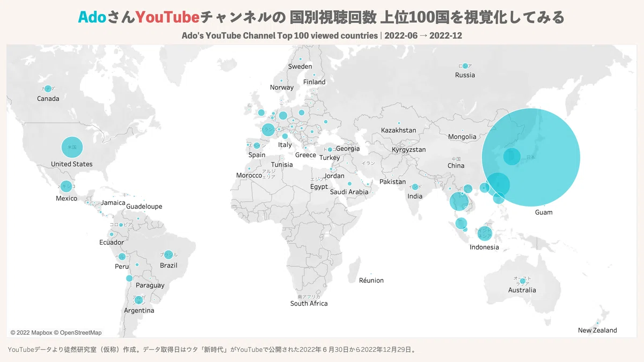This screenshot has height=362, width=644.
Task: Click the 'Paraguay' country label
Action: (x=150, y=285)
